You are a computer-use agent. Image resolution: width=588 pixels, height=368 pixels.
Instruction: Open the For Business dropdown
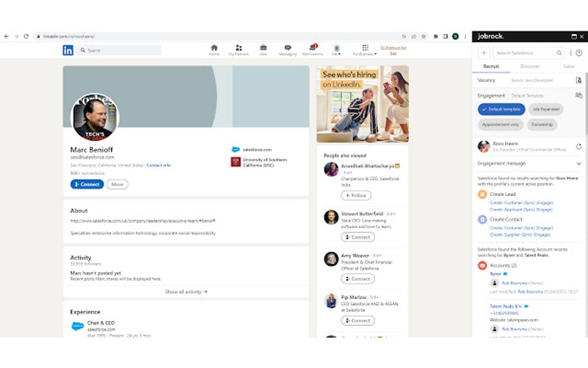[364, 50]
